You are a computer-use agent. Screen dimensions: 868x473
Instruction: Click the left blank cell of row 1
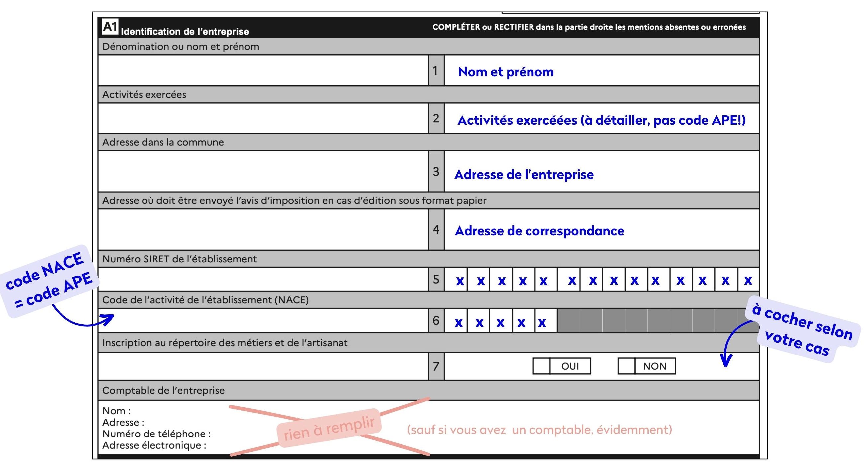click(263, 71)
